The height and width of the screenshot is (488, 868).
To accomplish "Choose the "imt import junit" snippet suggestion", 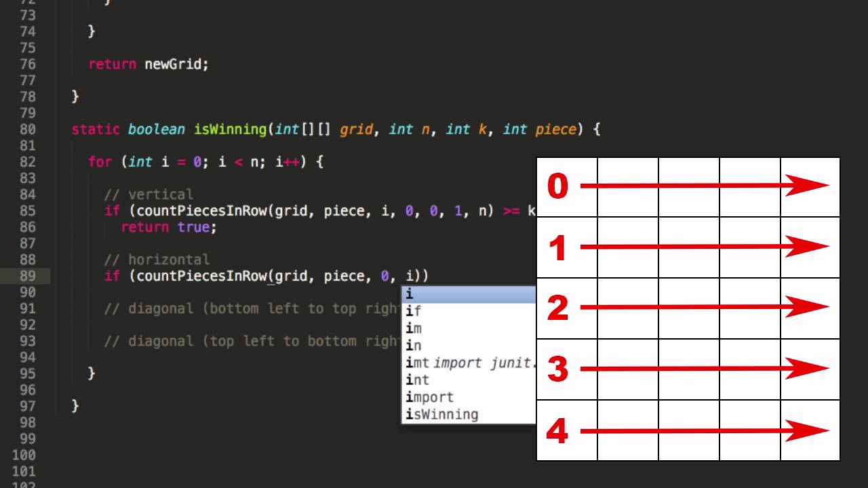I will pos(469,363).
